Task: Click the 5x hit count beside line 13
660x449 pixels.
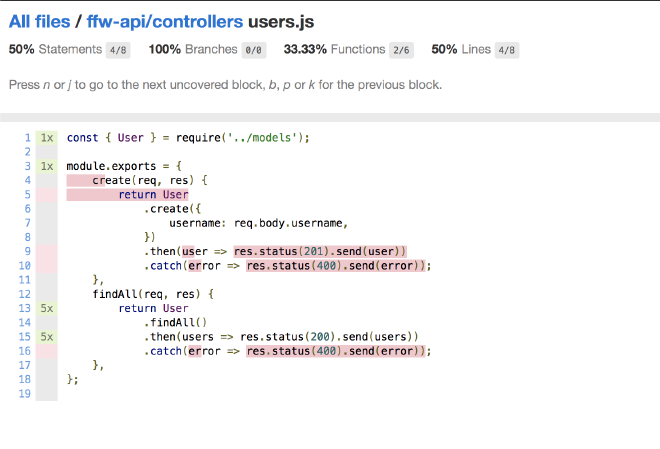Action: pyautogui.click(x=47, y=309)
